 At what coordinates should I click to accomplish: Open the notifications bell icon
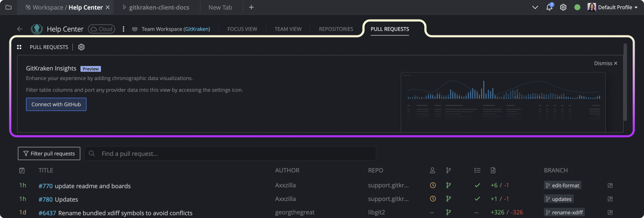point(549,7)
